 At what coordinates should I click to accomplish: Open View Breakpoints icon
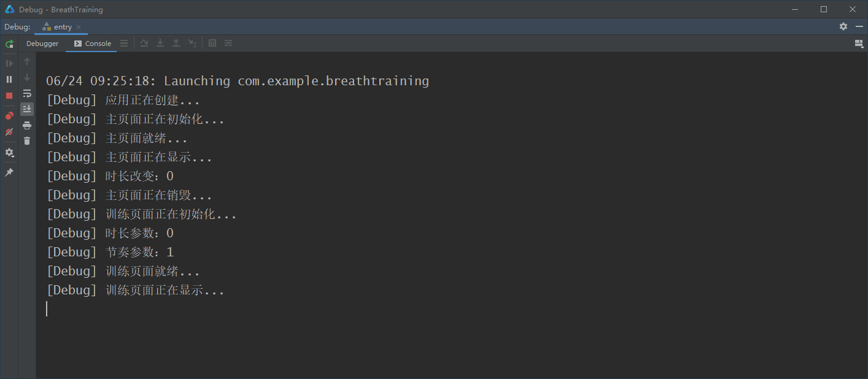pos(9,115)
